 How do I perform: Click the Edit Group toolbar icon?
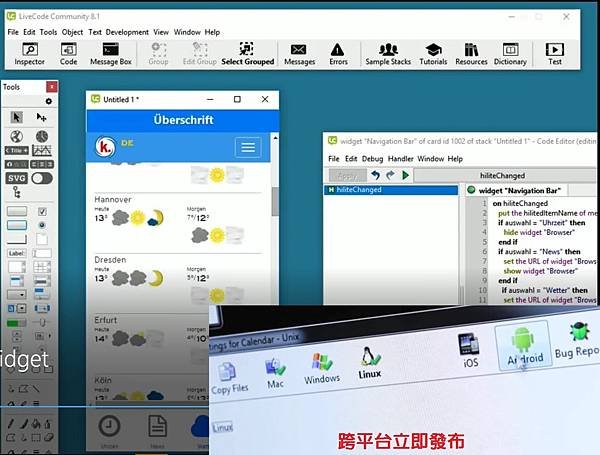pyautogui.click(x=199, y=54)
